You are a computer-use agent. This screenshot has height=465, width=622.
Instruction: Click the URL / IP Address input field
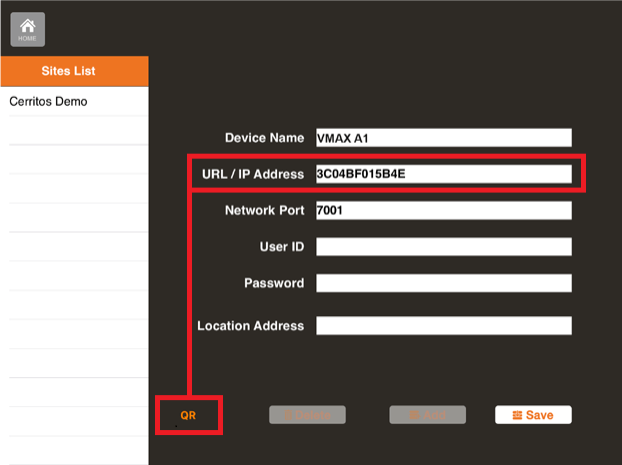[443, 174]
